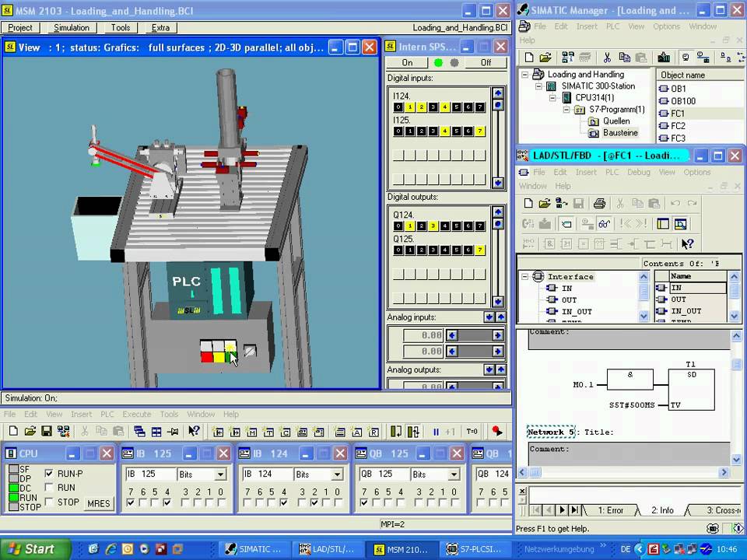
Task: Open the Simulation menu in MSM window
Action: (x=72, y=28)
